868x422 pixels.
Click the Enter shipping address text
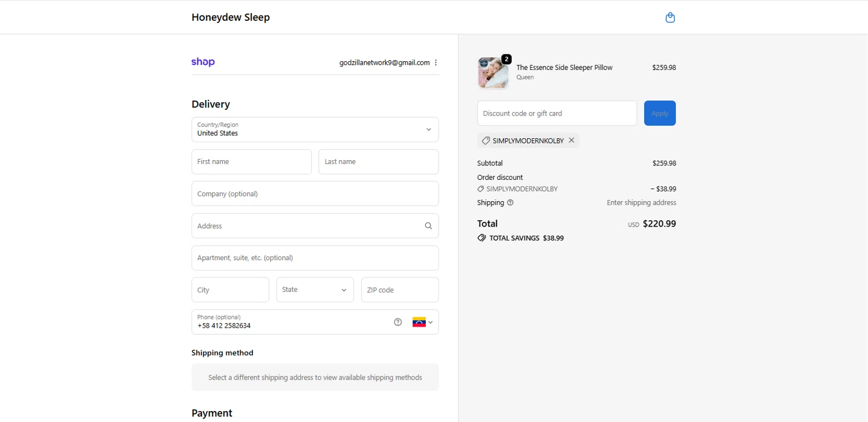641,203
